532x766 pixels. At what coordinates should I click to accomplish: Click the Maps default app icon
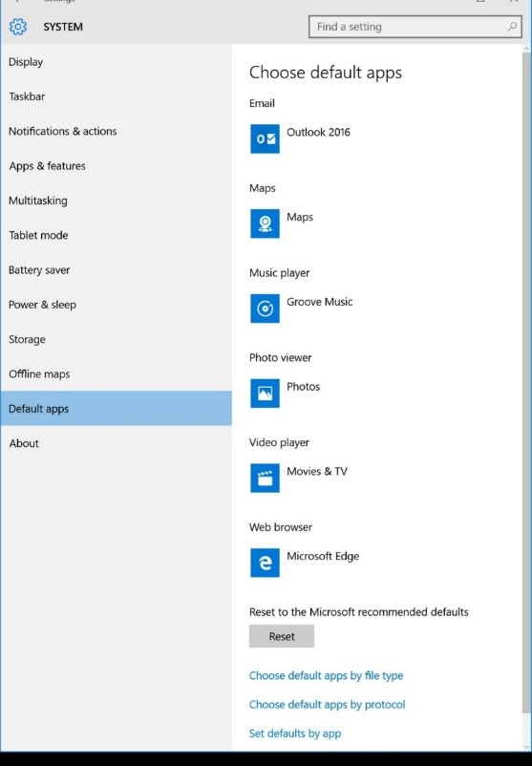coord(265,223)
